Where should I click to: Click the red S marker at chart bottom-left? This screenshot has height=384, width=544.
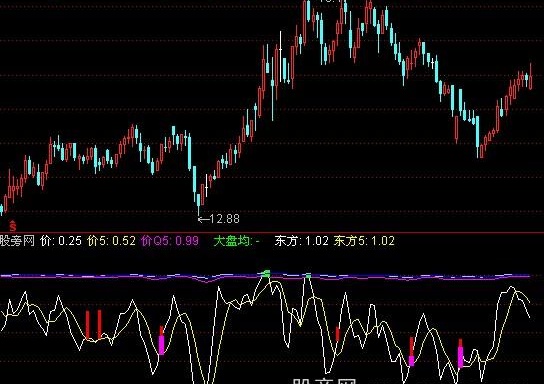(x=13, y=226)
